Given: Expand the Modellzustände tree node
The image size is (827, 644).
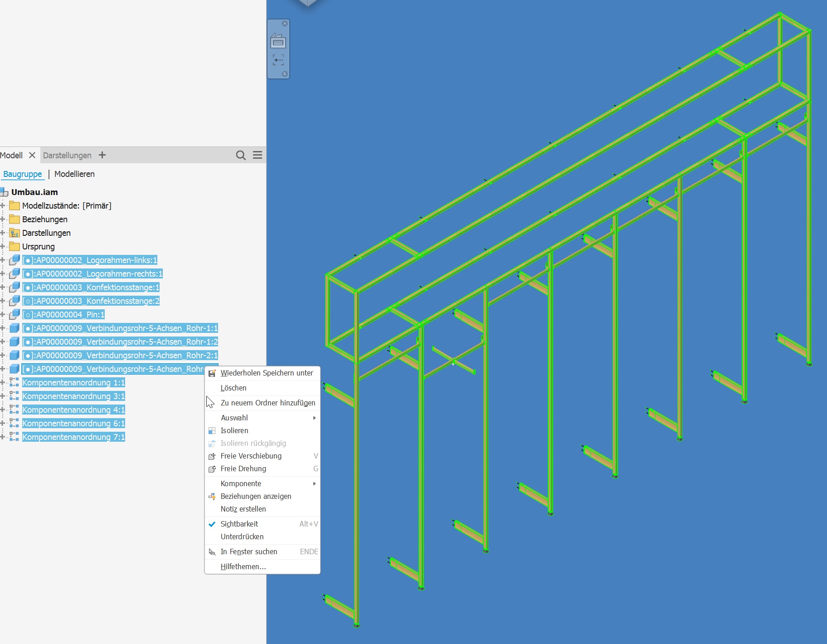Looking at the screenshot, I should click(x=3, y=205).
